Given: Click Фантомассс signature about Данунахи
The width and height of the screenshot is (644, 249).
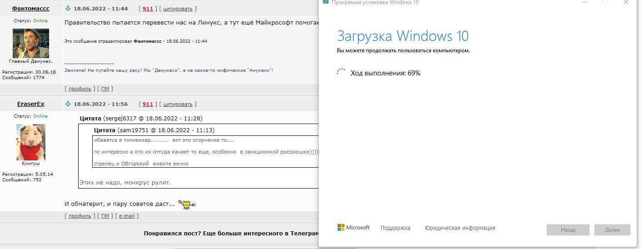Looking at the screenshot, I should pos(169,70).
